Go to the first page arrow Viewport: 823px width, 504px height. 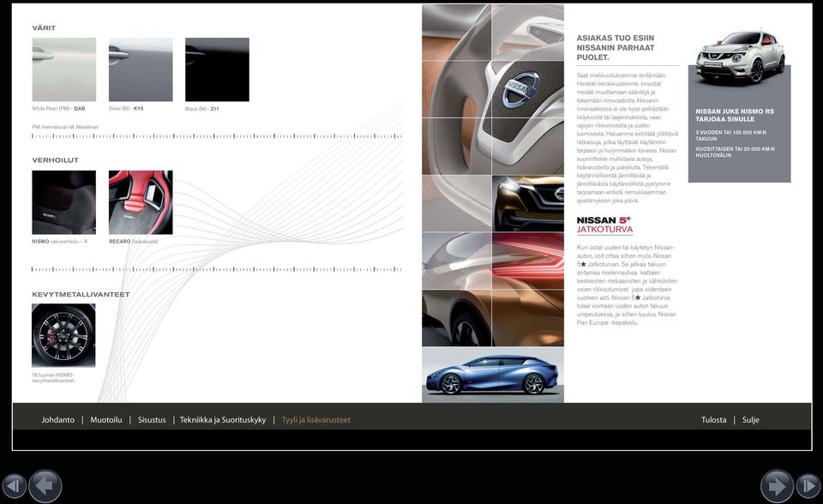click(15, 486)
